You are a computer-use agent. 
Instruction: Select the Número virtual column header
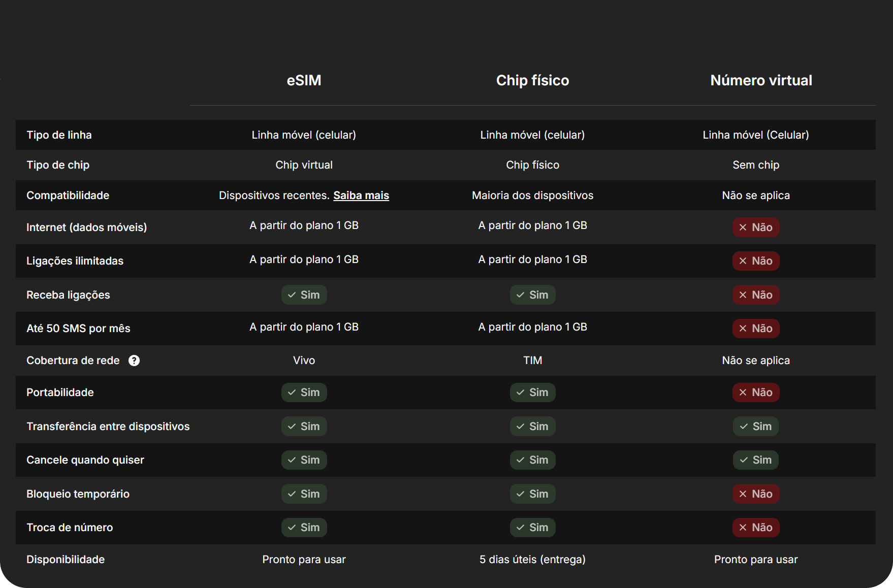[761, 80]
